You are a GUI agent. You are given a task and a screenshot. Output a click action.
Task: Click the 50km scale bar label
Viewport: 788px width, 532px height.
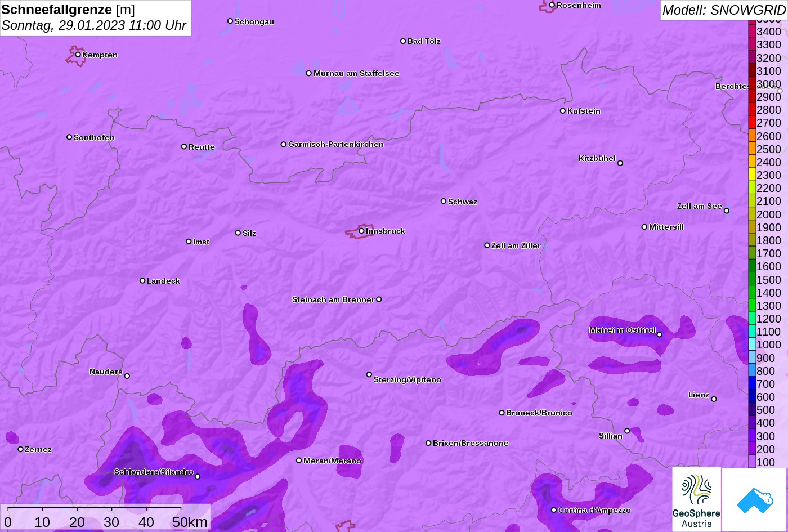[190, 522]
